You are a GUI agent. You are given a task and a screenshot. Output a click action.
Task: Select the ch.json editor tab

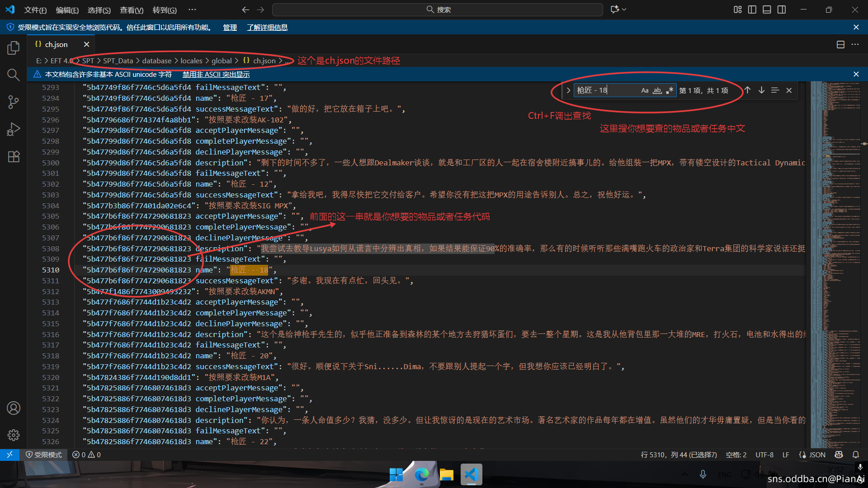pyautogui.click(x=57, y=44)
